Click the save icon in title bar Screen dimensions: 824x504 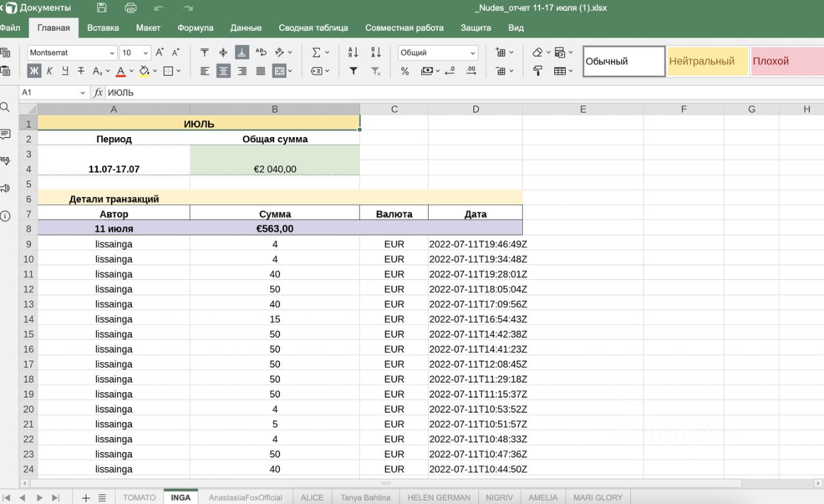(x=102, y=8)
